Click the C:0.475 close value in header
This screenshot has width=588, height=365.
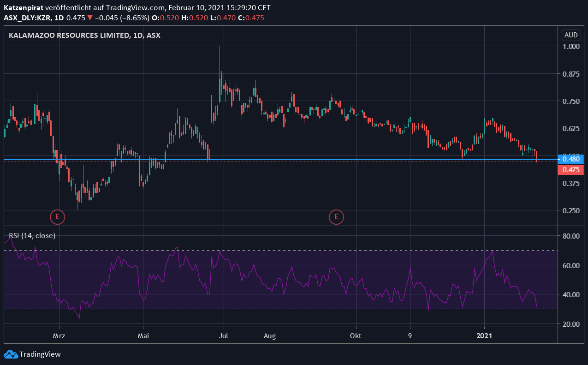tap(251, 18)
